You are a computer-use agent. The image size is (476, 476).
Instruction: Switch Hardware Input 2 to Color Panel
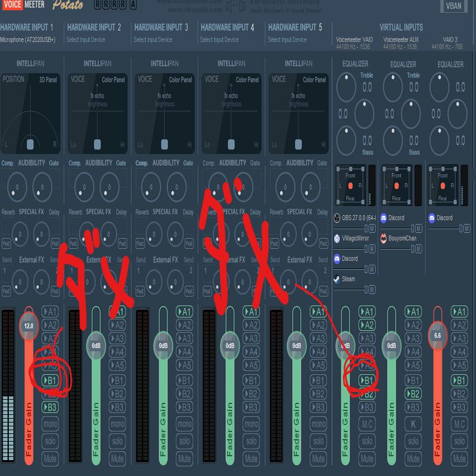pos(113,80)
